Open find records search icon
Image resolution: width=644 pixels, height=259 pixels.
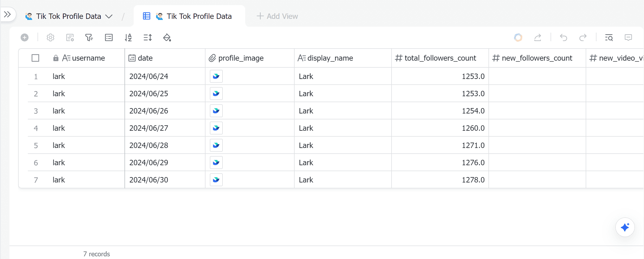(609, 37)
